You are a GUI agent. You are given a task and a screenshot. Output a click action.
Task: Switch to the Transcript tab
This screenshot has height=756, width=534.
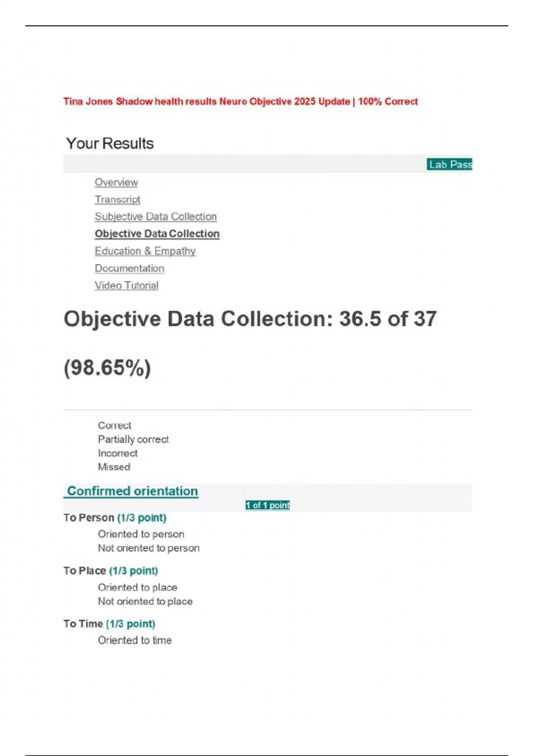coord(117,200)
